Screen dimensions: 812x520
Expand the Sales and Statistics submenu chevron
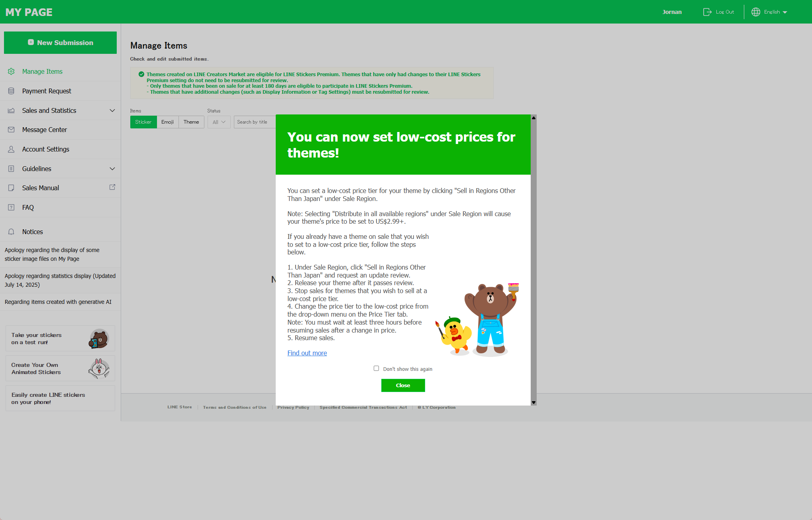[112, 110]
